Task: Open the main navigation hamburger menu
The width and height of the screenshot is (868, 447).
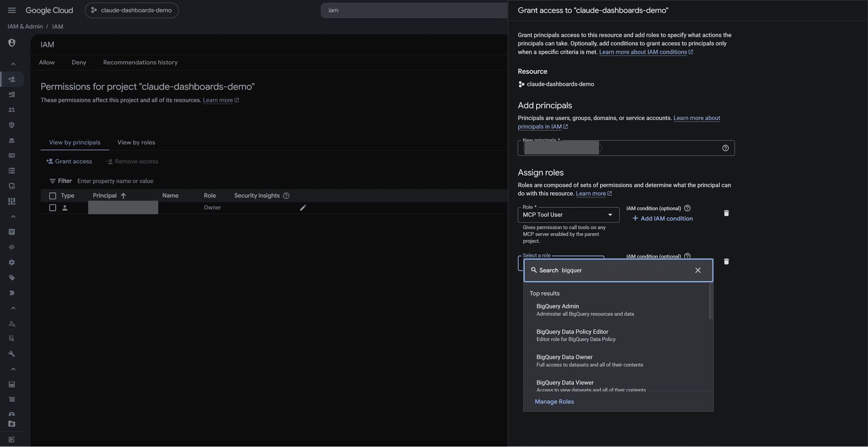Action: 12,10
